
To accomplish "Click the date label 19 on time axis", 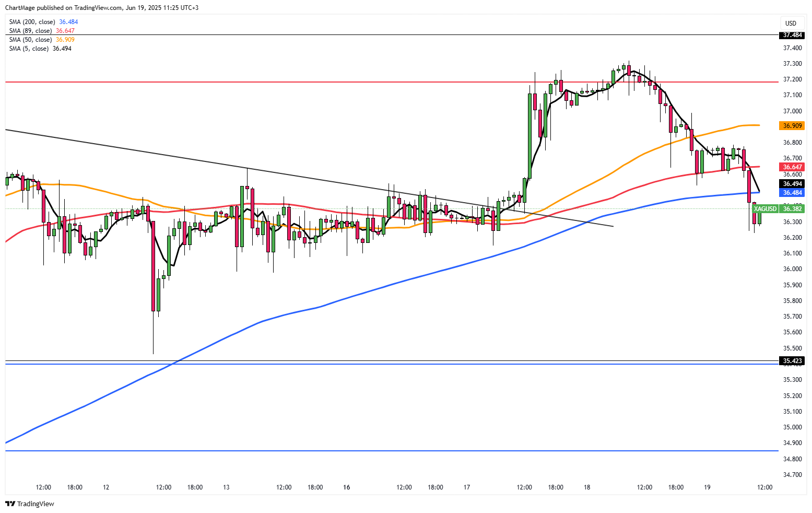I will 707,487.
